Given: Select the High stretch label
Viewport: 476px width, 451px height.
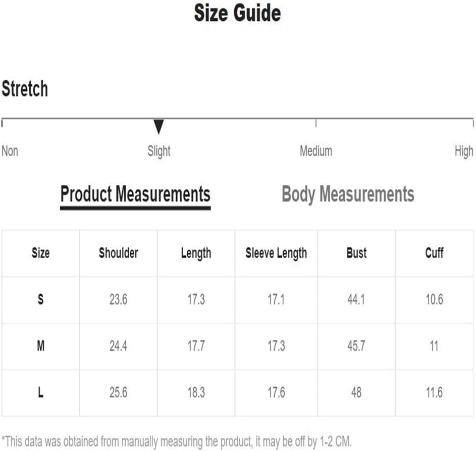Looking at the screenshot, I should tap(463, 151).
